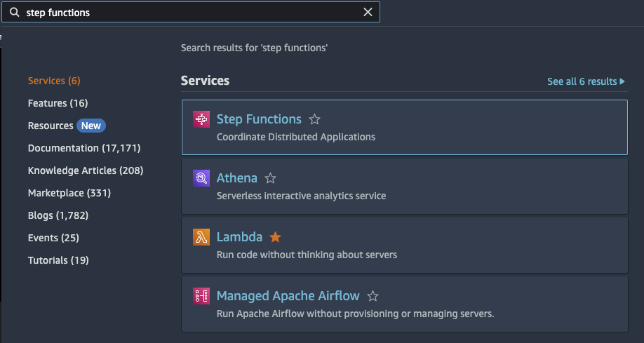This screenshot has width=644, height=343.
Task: Favorite Step Functions with the star
Action: coord(315,119)
